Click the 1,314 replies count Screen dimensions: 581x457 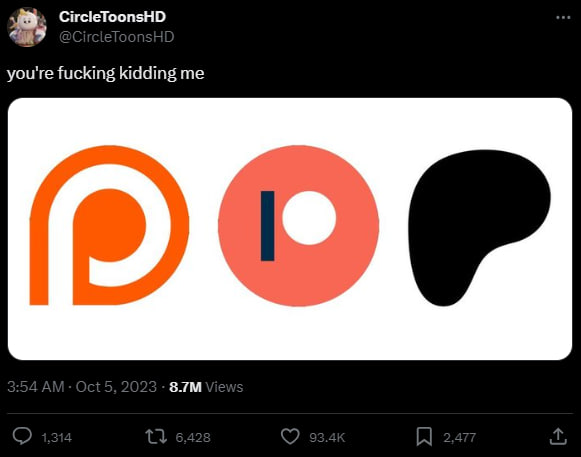[57, 438]
